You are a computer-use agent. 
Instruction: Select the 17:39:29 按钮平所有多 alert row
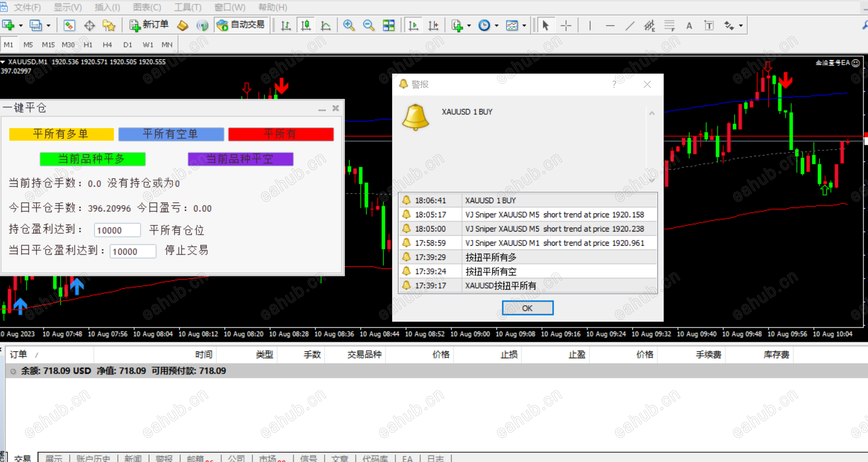click(x=528, y=257)
